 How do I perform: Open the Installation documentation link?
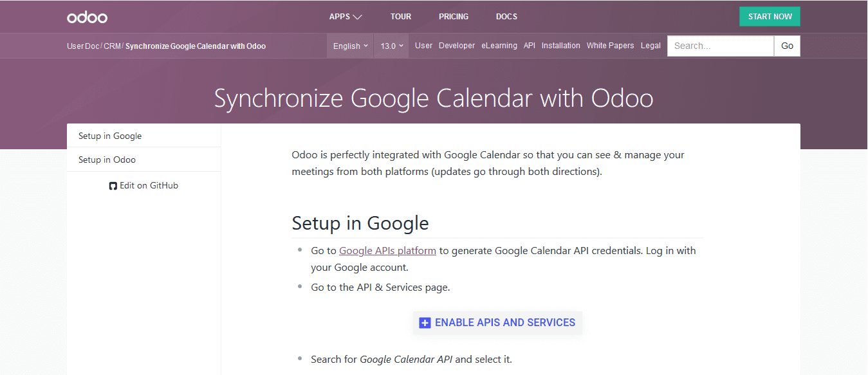(x=560, y=46)
